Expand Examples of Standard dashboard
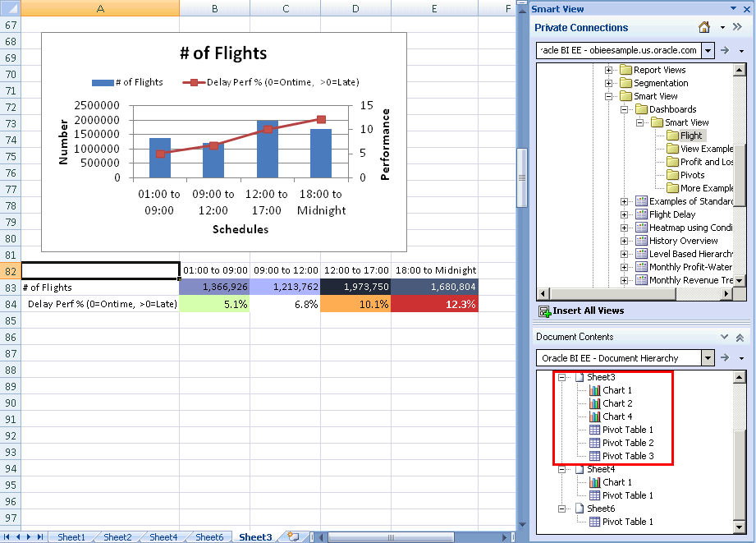756x543 pixels. click(624, 201)
